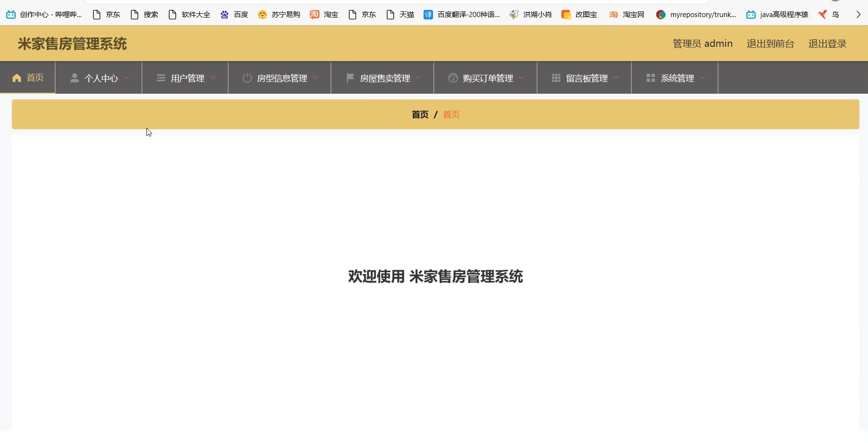Select the 首页 navigation tab
The width and height of the screenshot is (868, 443).
click(x=27, y=78)
